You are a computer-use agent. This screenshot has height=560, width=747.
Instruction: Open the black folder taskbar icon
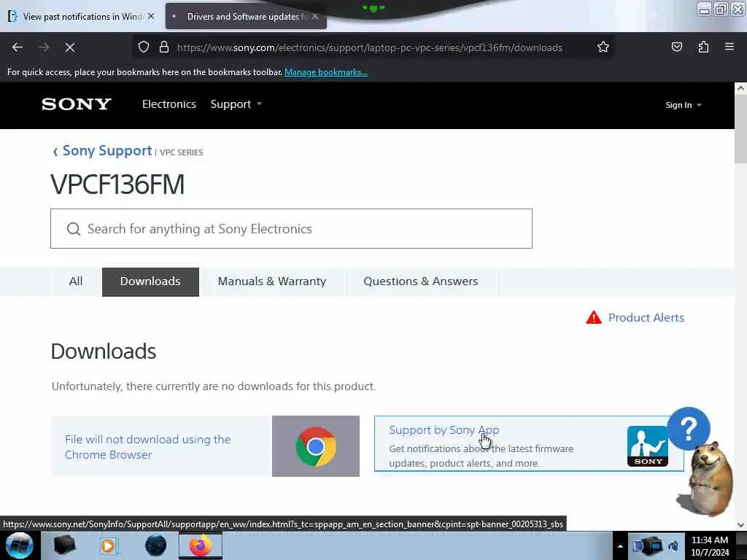64,545
